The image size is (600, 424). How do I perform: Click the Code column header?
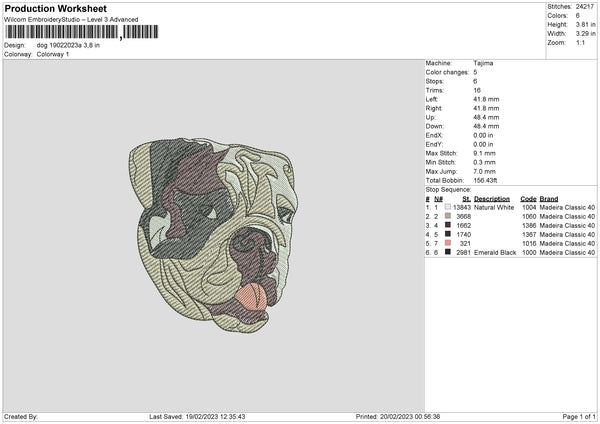click(x=528, y=198)
